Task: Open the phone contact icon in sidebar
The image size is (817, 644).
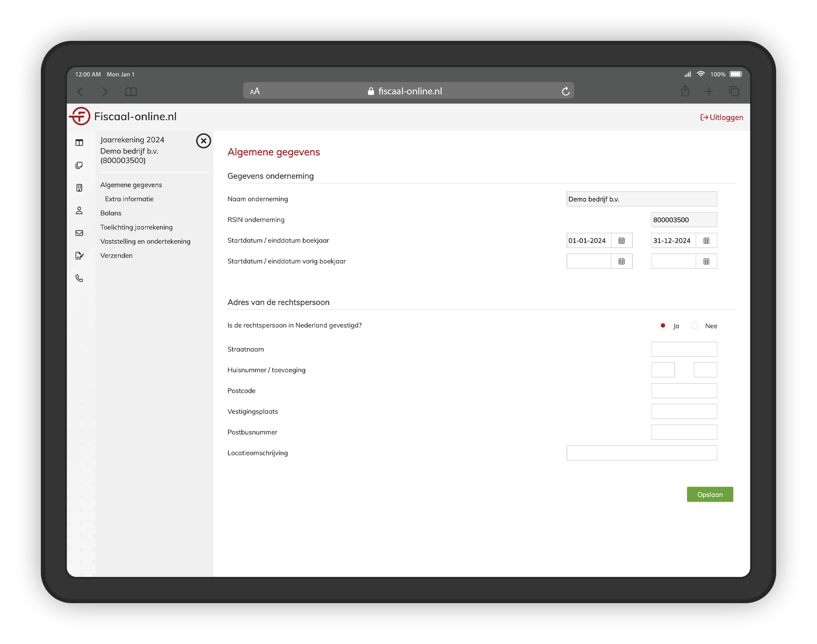Action: point(79,278)
